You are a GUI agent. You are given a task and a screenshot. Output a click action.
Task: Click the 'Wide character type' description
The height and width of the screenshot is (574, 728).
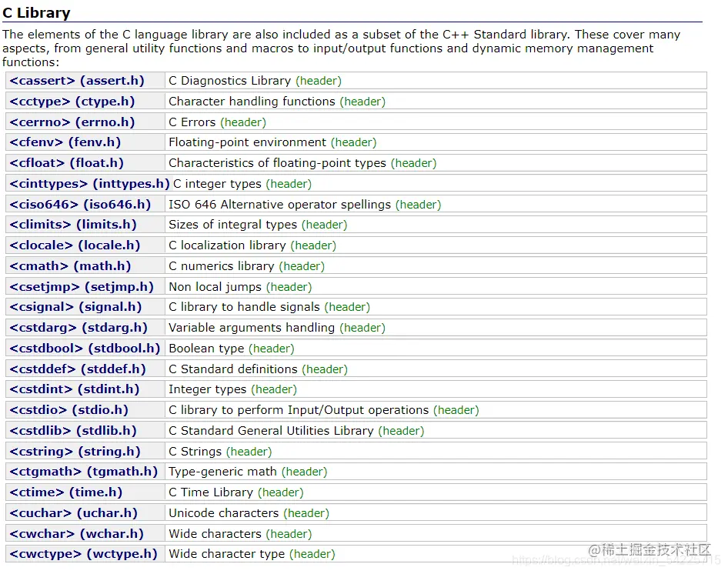pos(226,554)
